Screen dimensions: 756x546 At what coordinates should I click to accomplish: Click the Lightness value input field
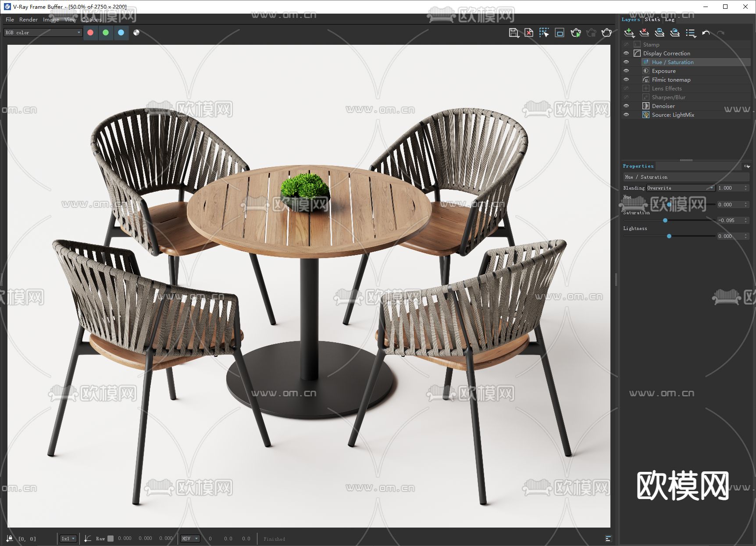coord(730,236)
